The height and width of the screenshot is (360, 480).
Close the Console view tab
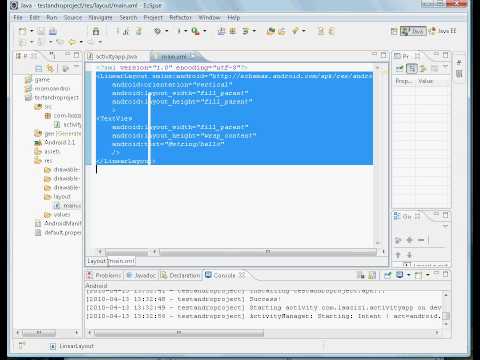pos(242,275)
